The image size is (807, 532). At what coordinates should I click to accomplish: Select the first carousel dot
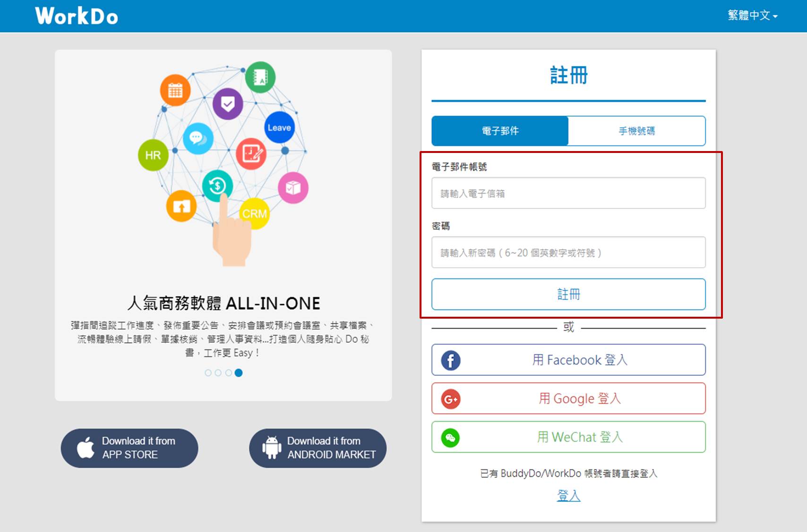click(207, 373)
